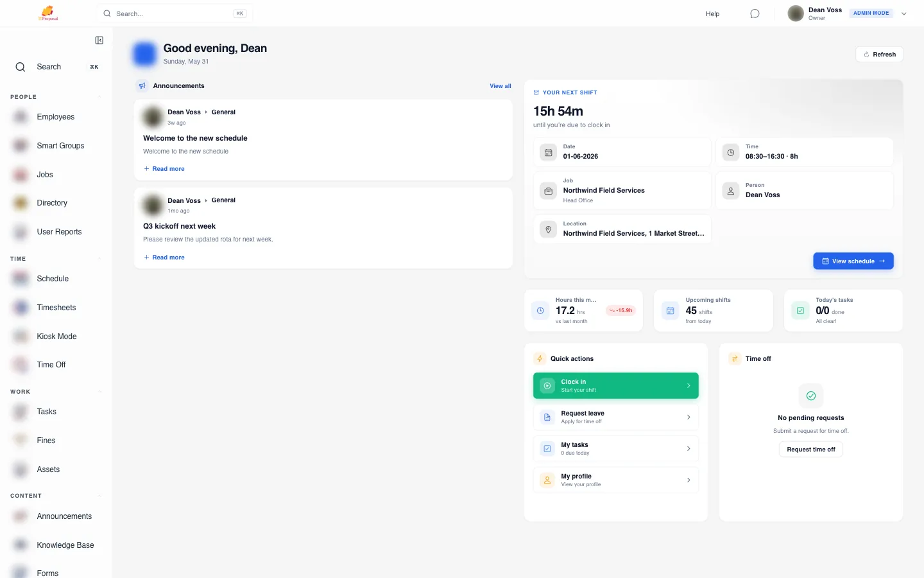Click Northwind Field Services job name

[604, 191]
